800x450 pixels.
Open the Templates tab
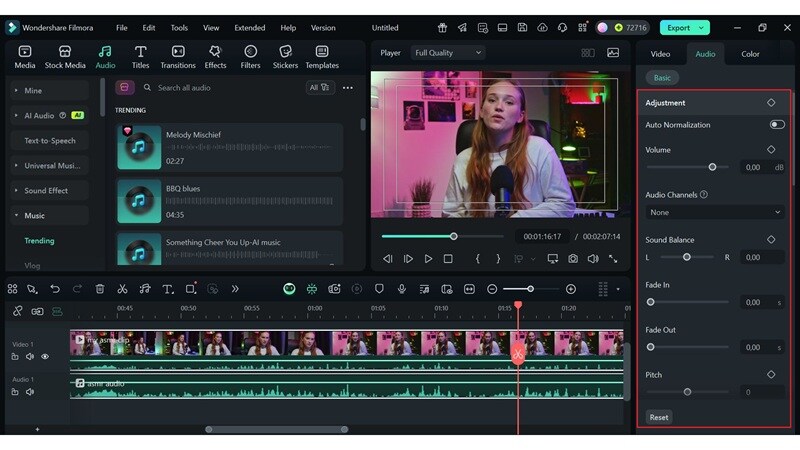coord(322,57)
